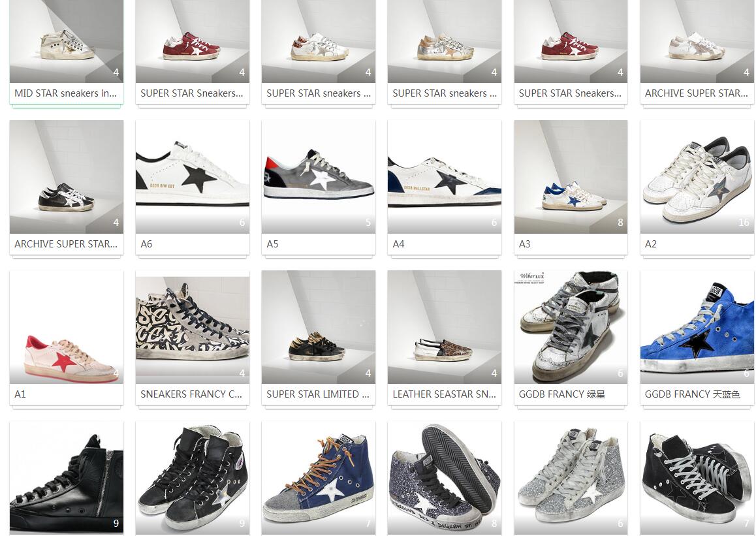Open the leopard-heel SUPER STAR sneakers thumbnail
The image size is (756, 536).
click(318, 41)
